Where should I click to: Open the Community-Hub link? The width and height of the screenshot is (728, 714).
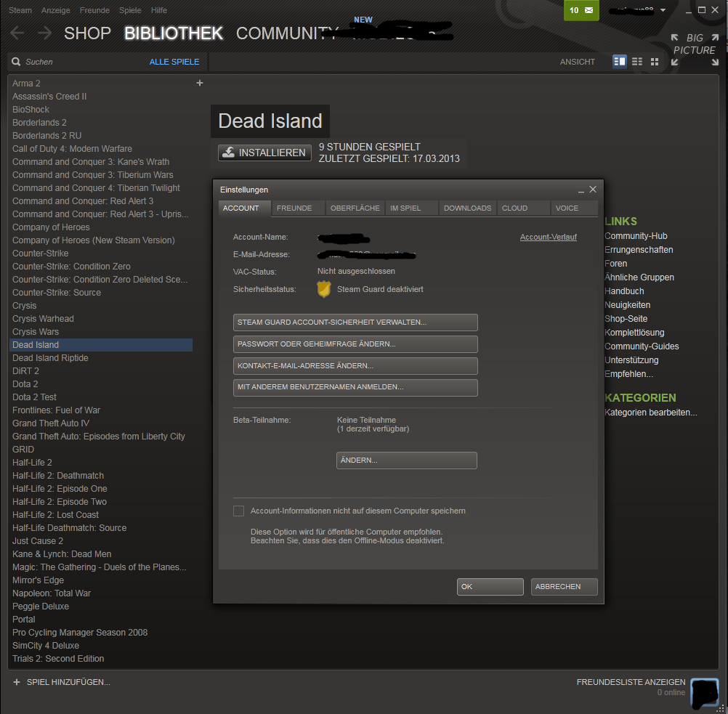tap(636, 236)
